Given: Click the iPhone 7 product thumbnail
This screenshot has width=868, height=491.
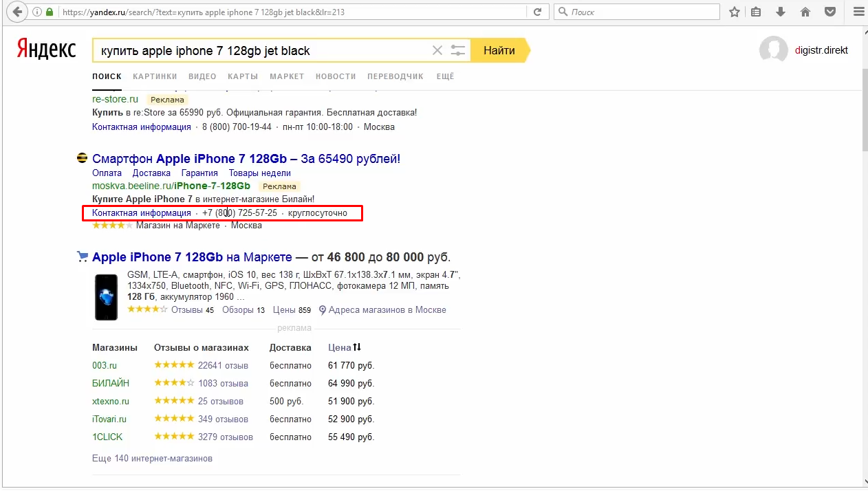Looking at the screenshot, I should [x=107, y=296].
